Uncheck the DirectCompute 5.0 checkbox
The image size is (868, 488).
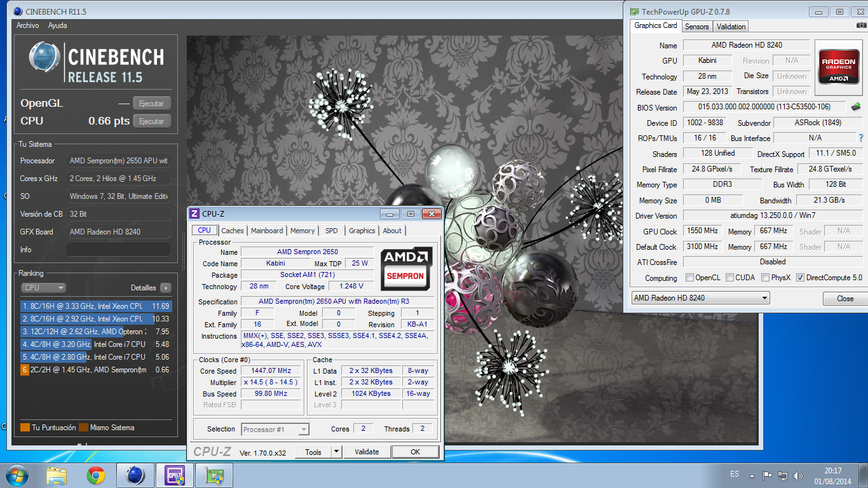pyautogui.click(x=800, y=278)
